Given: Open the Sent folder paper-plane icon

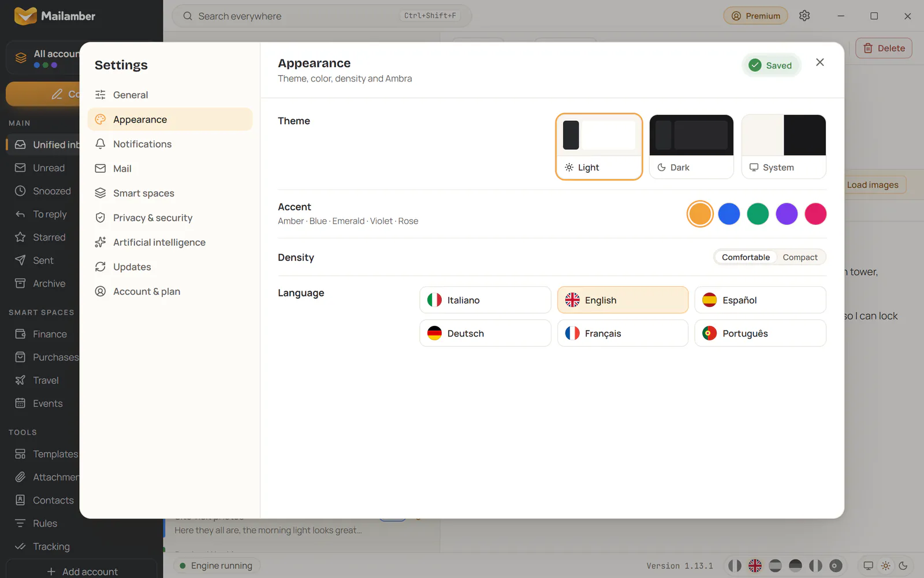Looking at the screenshot, I should click(x=20, y=260).
